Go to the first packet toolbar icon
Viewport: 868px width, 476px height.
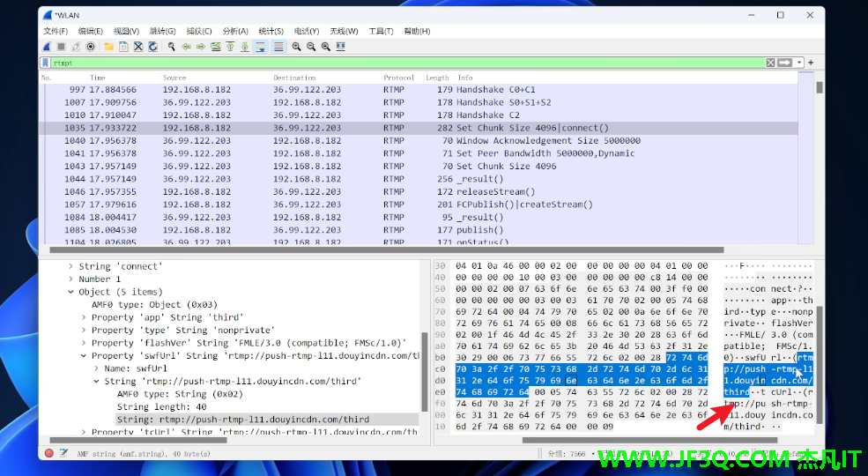(x=230, y=46)
